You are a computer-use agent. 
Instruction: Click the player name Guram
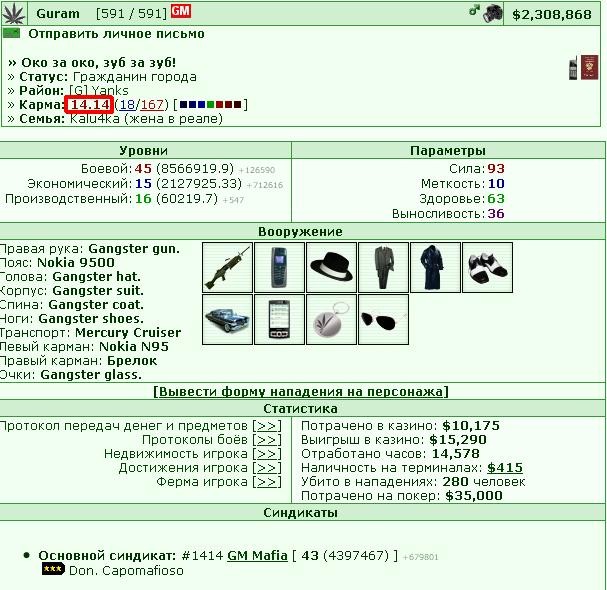click(x=58, y=14)
